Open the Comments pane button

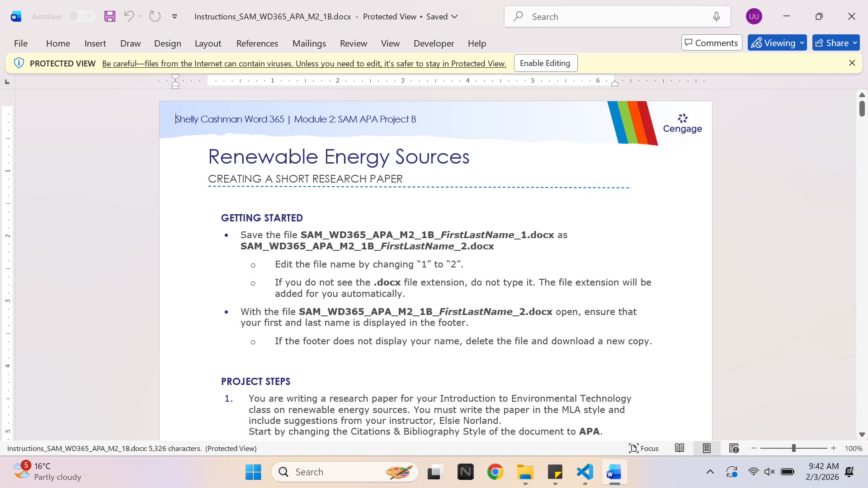(712, 43)
